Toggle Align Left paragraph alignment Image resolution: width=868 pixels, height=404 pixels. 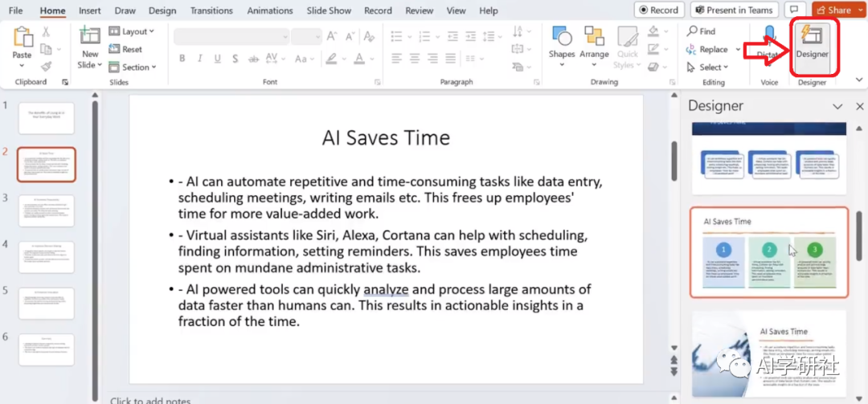point(397,58)
